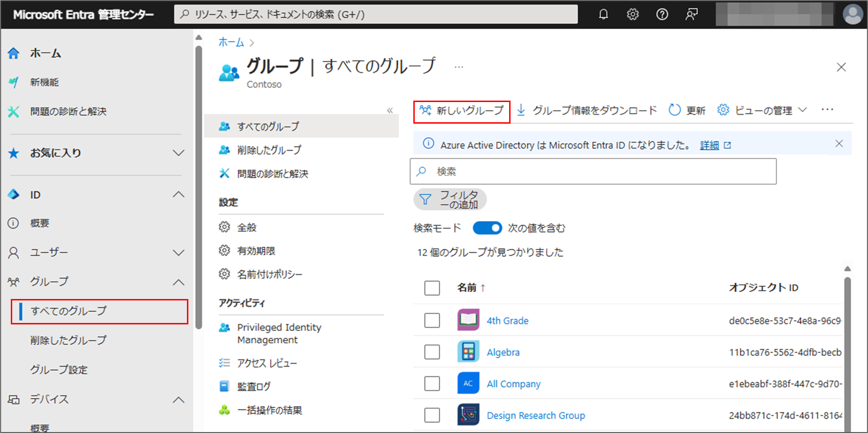Click the 概要 info icon under ID

tap(14, 223)
